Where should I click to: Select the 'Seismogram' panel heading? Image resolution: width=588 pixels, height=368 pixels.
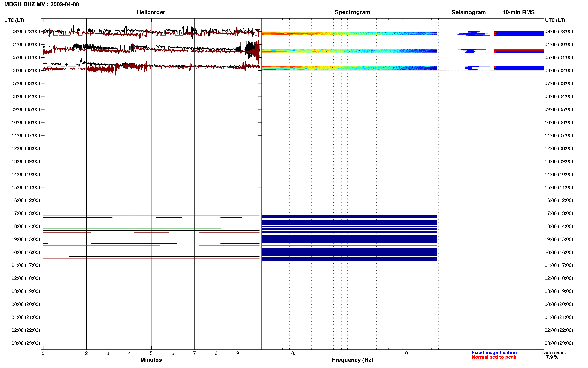point(468,12)
